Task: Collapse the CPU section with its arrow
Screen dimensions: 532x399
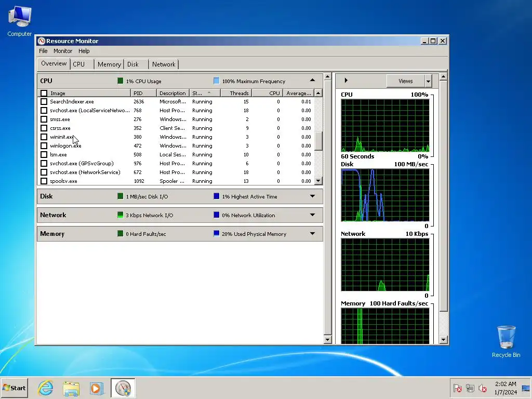Action: [312, 80]
